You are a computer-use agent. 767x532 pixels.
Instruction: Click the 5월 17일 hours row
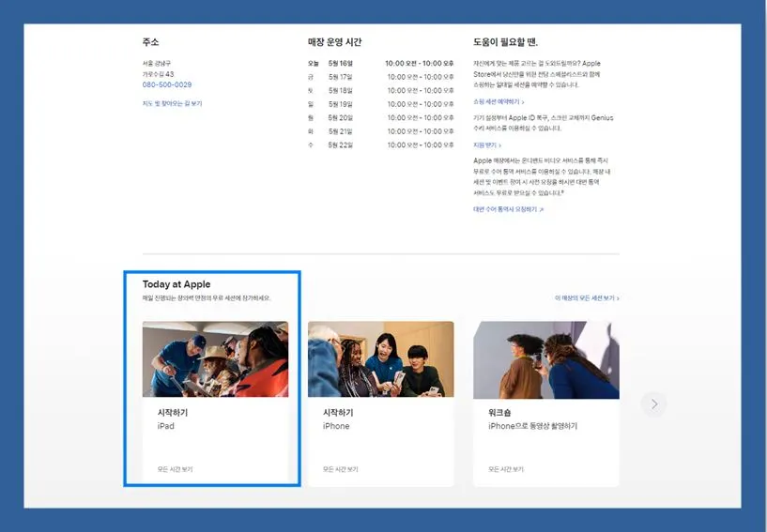[380, 77]
